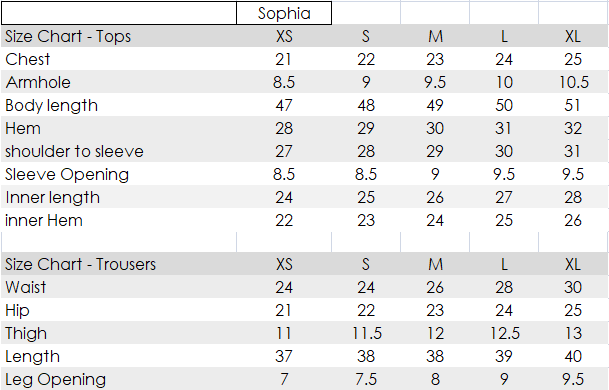Select the Sophia header cell
The height and width of the screenshot is (390, 609).
tap(284, 13)
